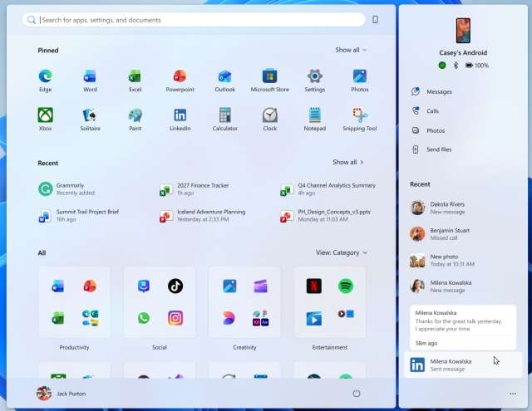Launch Spotify in the Entertainment category

click(346, 286)
